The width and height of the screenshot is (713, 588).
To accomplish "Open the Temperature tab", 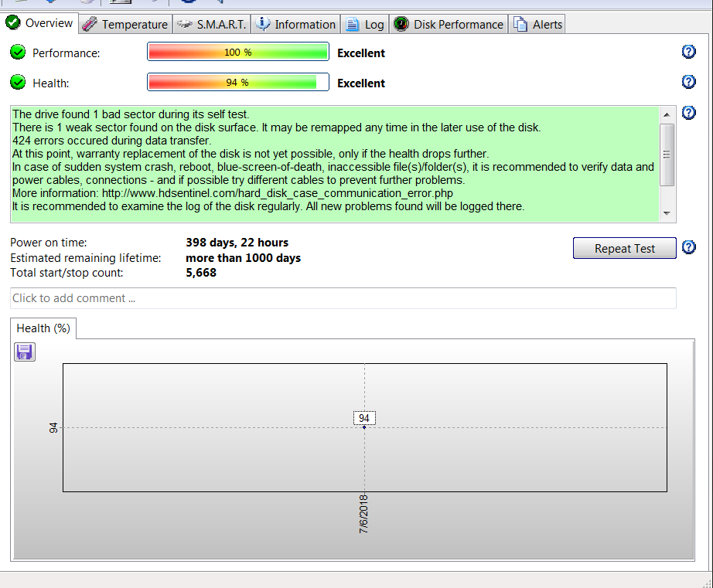I will click(x=125, y=25).
